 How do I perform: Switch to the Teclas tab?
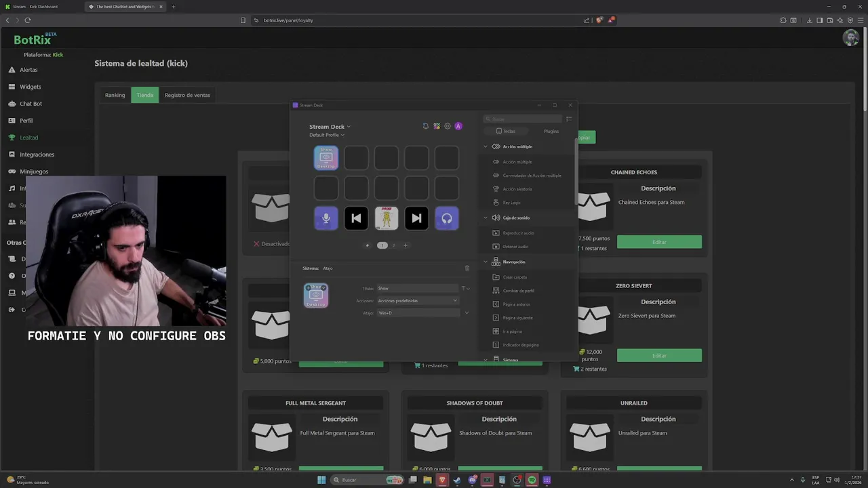coord(506,131)
